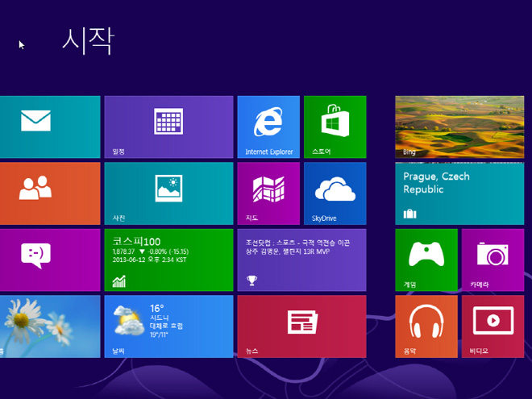Open the Finance tile showing 코스피100
The width and height of the screenshot is (532, 399).
(168, 260)
